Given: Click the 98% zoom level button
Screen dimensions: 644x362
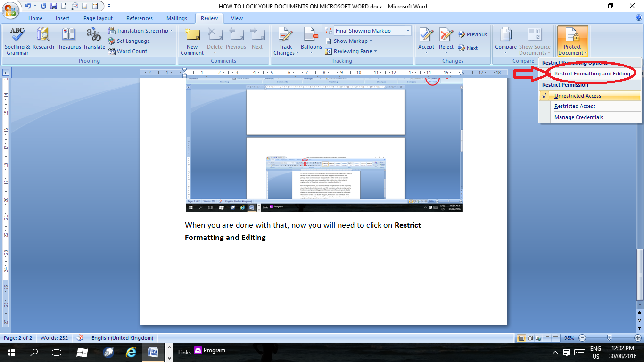Looking at the screenshot, I should coord(569,338).
